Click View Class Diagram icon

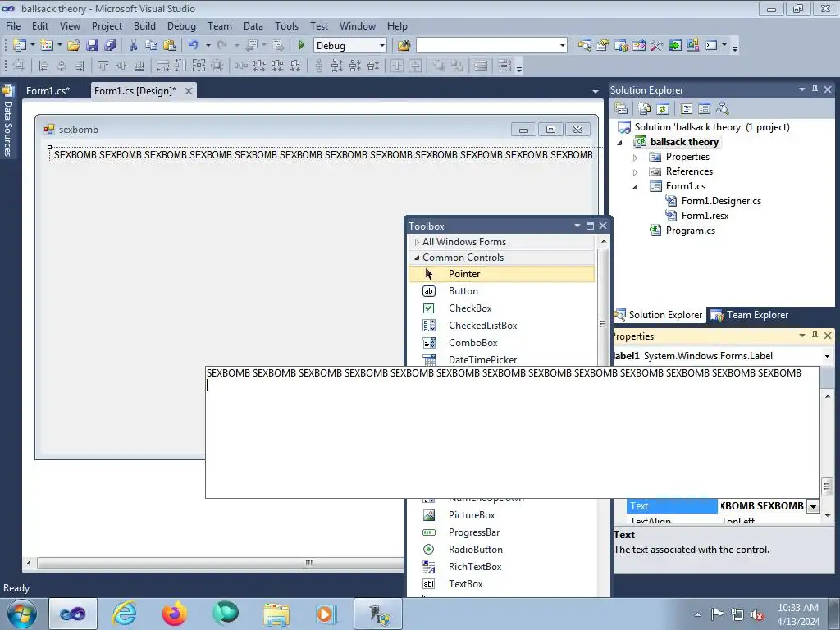point(722,109)
